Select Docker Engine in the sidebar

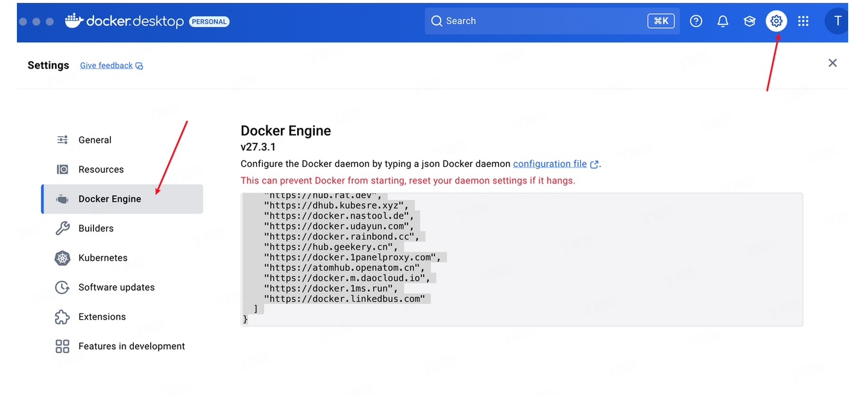click(110, 199)
